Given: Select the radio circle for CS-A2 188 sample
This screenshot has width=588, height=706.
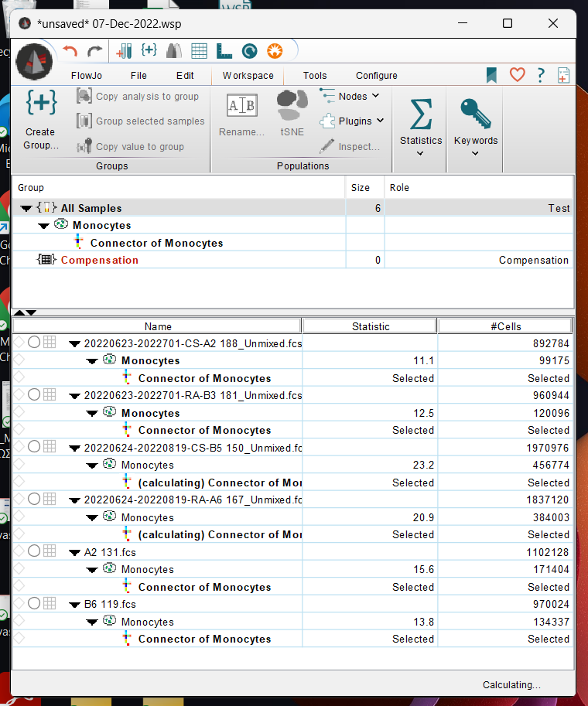Looking at the screenshot, I should pyautogui.click(x=34, y=343).
